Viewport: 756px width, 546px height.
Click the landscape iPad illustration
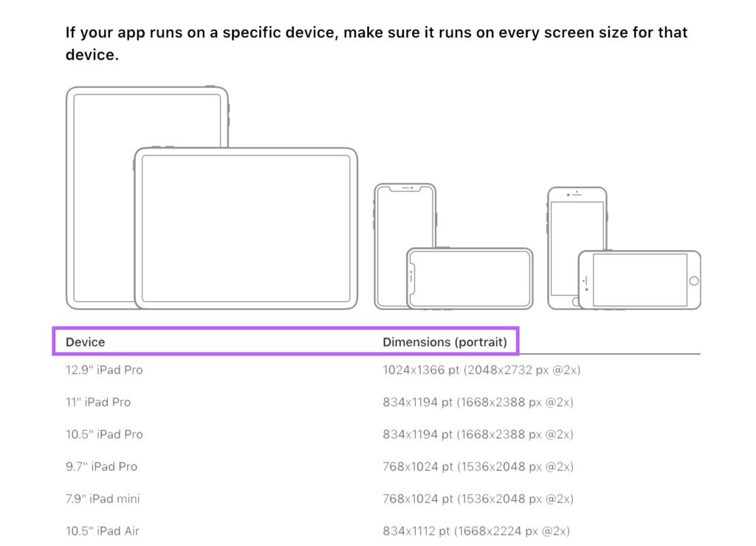point(245,228)
